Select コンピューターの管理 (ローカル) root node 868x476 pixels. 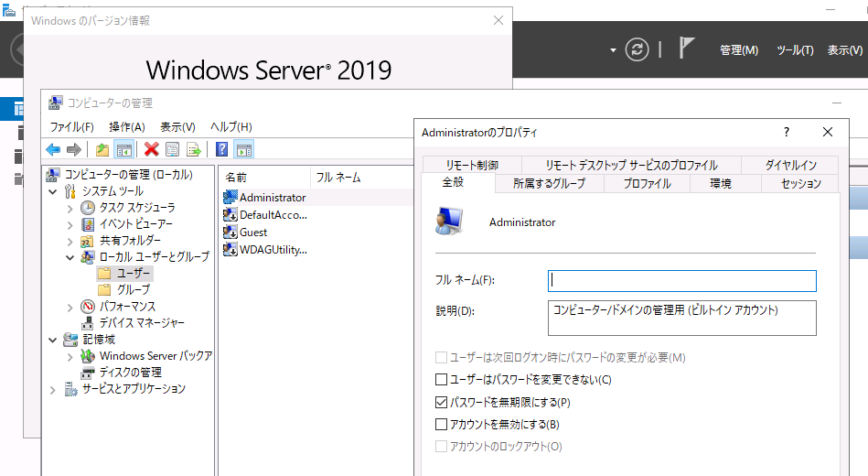click(x=128, y=175)
